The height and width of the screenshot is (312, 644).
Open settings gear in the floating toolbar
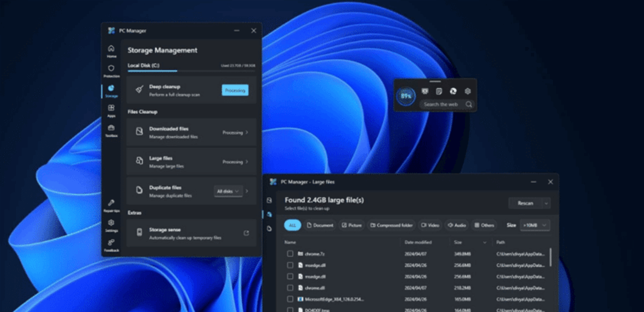[x=468, y=91]
